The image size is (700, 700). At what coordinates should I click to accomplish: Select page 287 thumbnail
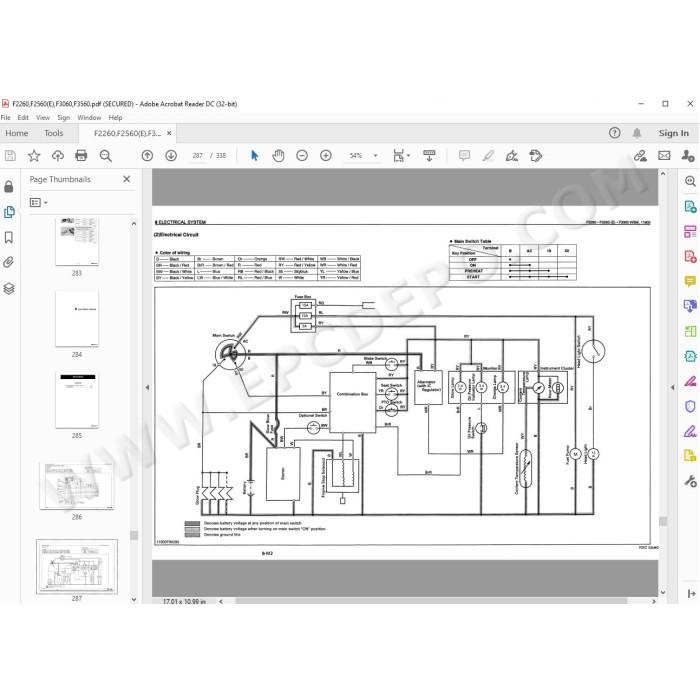point(77,567)
